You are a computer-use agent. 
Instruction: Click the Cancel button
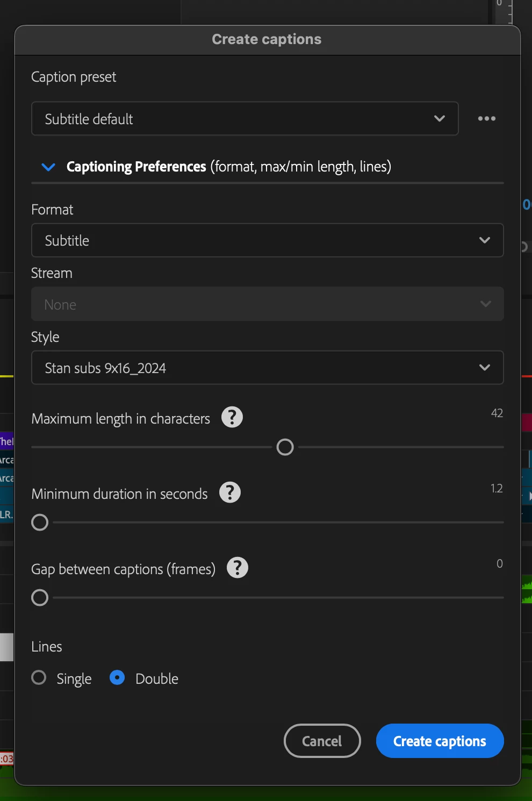coord(322,741)
